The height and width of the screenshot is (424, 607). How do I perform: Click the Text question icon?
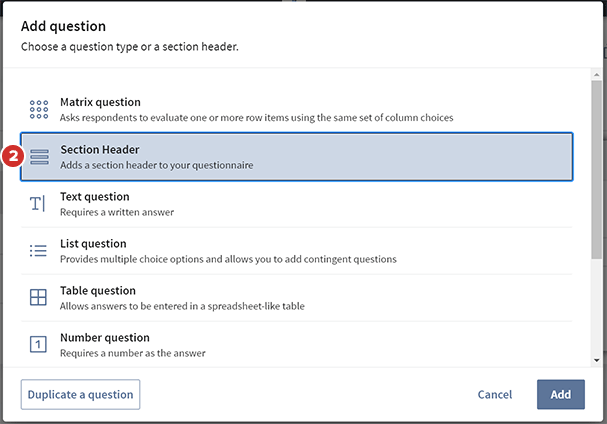point(38,204)
